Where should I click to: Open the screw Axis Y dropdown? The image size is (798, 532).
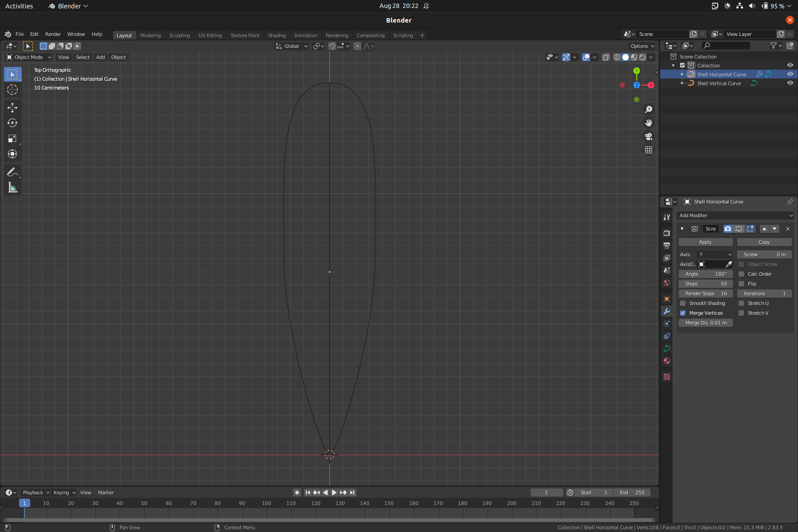coord(714,254)
